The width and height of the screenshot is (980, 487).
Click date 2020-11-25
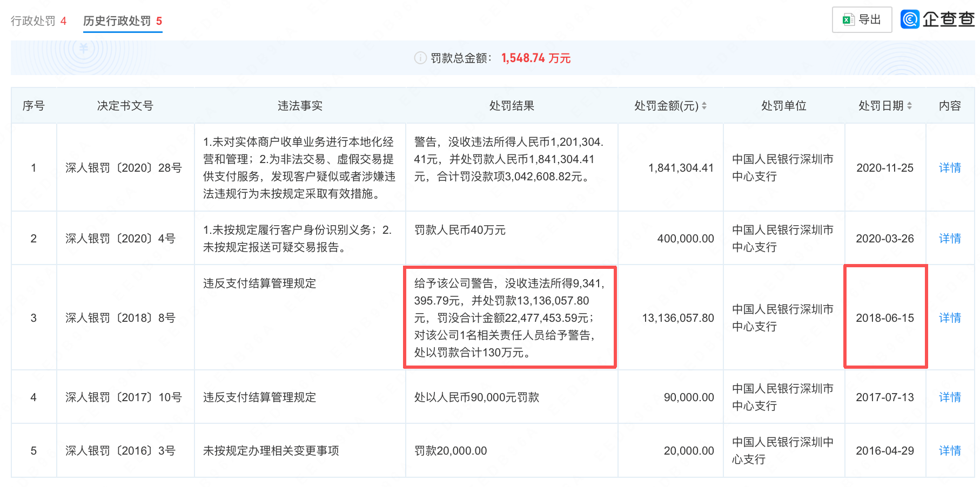coord(885,168)
